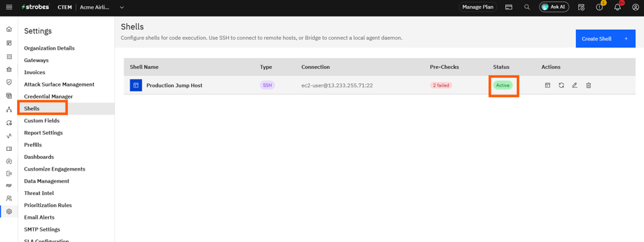Click the Shell Name column header
The image size is (644, 242).
[144, 67]
